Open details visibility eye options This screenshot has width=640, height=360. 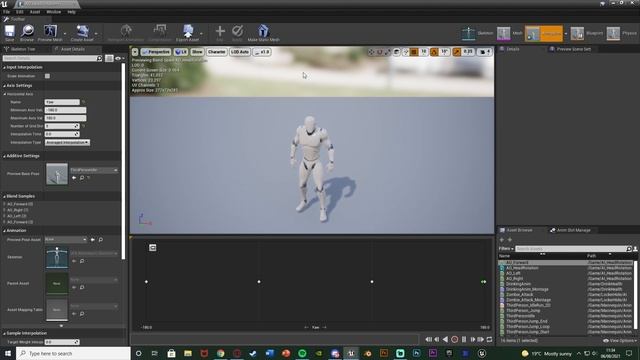(x=120, y=58)
